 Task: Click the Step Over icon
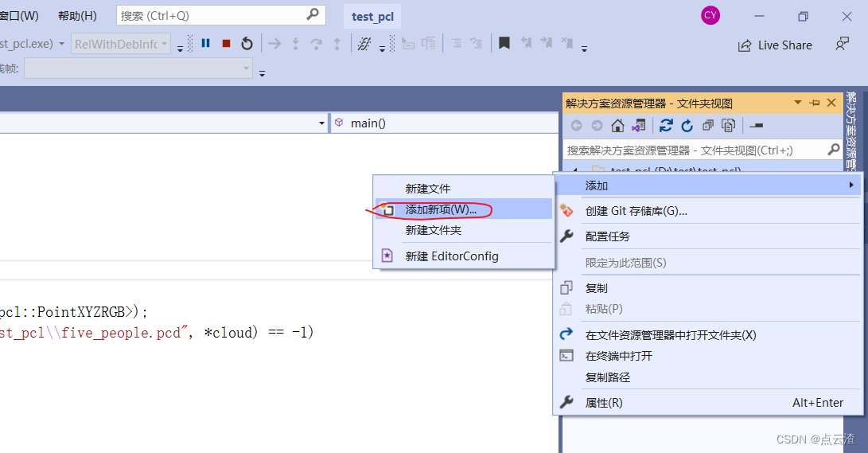pyautogui.click(x=316, y=44)
